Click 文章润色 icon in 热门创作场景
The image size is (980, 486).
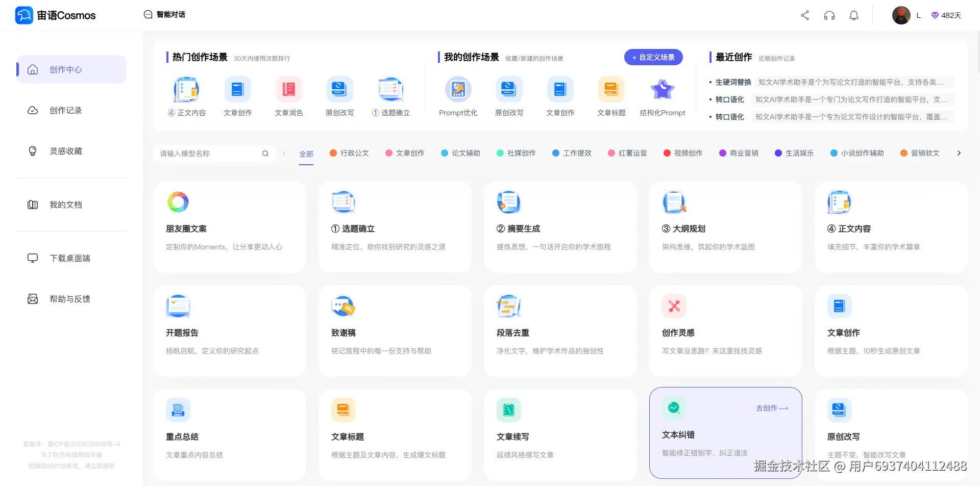point(289,90)
